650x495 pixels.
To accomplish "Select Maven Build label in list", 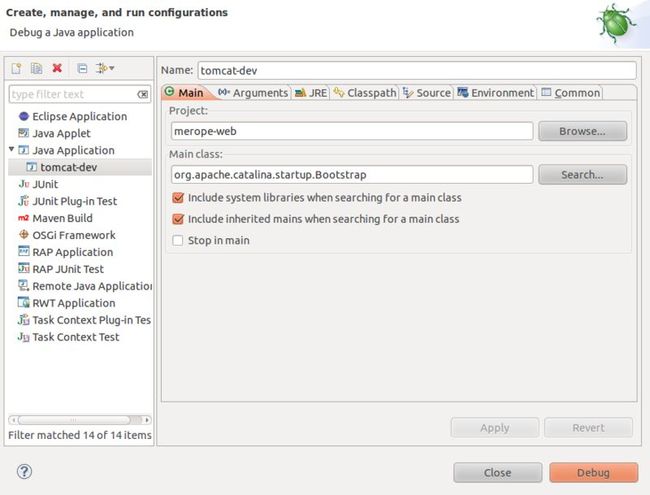I will pyautogui.click(x=63, y=218).
